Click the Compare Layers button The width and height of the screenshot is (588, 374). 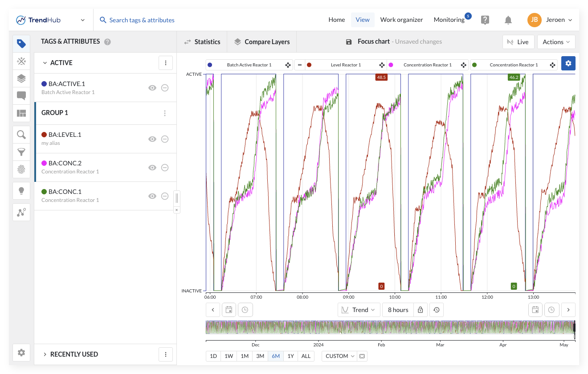click(x=262, y=42)
